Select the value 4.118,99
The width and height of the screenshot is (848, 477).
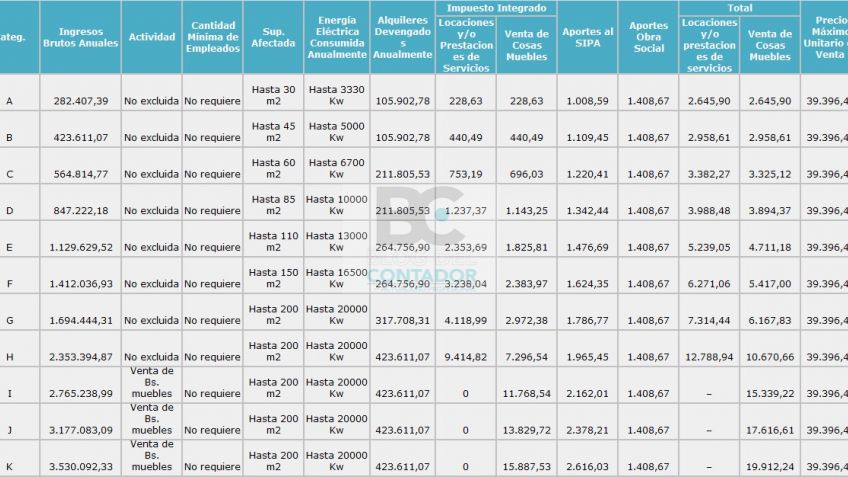tap(466, 321)
